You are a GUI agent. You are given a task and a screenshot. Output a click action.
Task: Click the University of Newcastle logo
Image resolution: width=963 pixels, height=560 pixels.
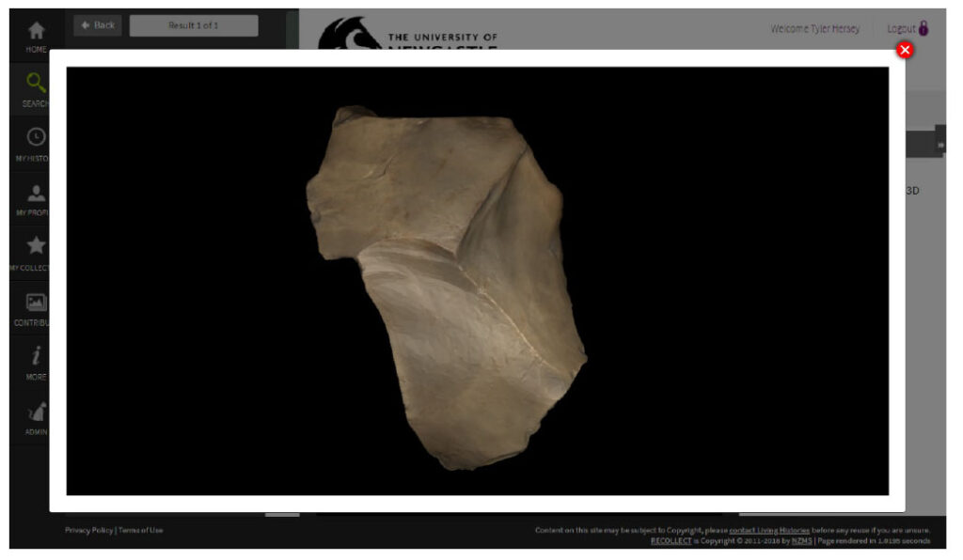pos(407,36)
